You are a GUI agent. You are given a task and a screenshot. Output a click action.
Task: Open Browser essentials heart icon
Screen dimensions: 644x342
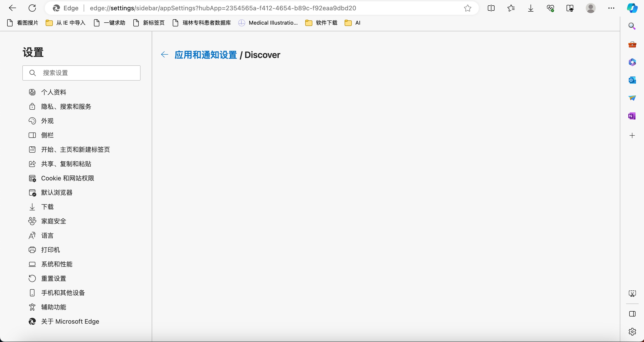click(x=550, y=8)
